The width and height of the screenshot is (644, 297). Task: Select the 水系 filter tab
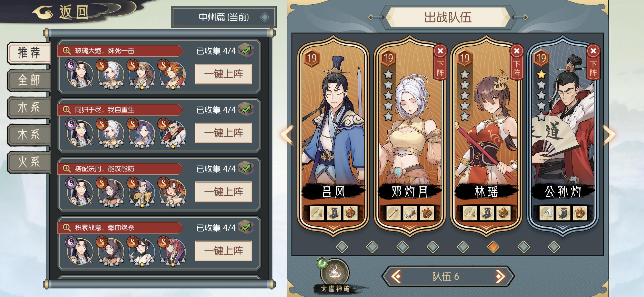pos(29,108)
